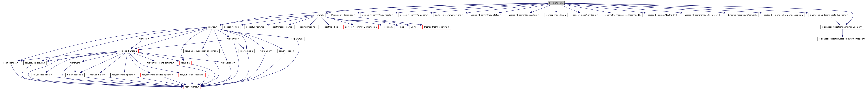
Task: Click the ros/node_handle.h node
Action: (127, 51)
